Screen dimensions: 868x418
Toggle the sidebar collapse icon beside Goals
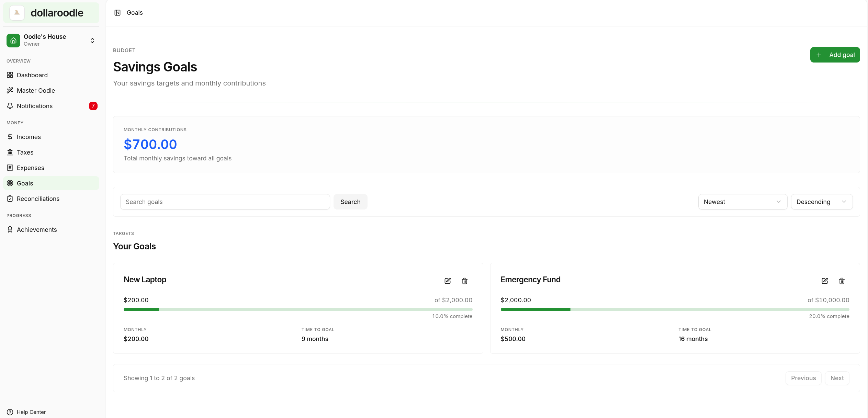[x=117, y=13]
